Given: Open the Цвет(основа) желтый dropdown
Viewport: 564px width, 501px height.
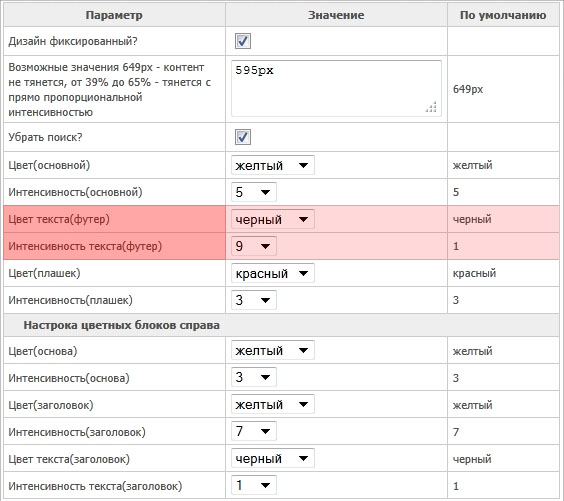Looking at the screenshot, I should click(x=273, y=350).
